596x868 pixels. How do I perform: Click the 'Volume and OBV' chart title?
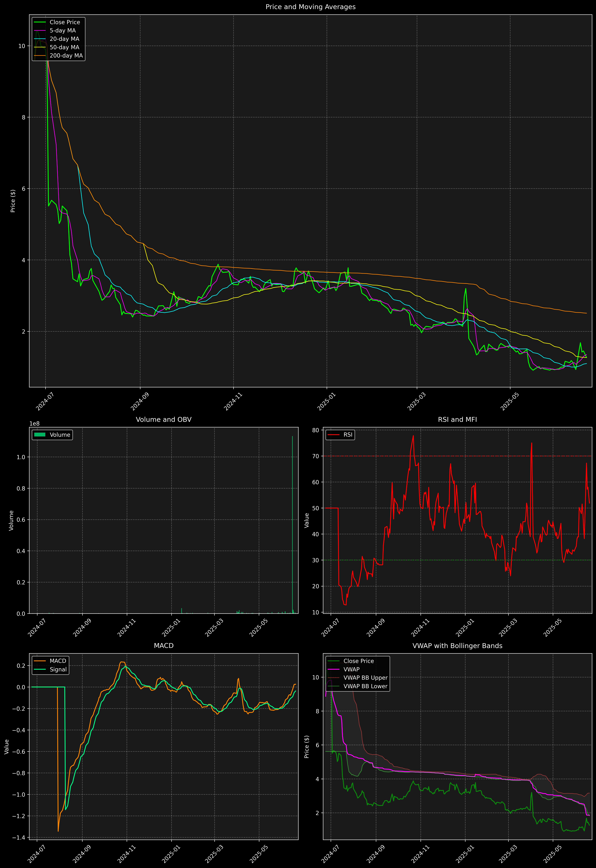(x=164, y=419)
